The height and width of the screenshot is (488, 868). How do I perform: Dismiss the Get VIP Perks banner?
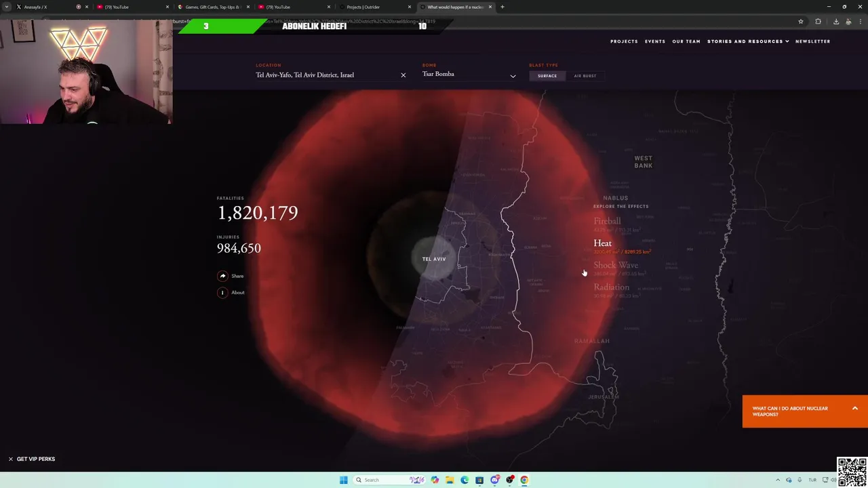[11, 459]
